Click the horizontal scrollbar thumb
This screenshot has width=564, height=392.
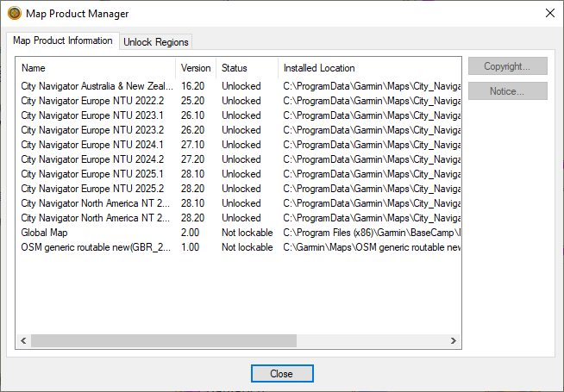click(164, 340)
